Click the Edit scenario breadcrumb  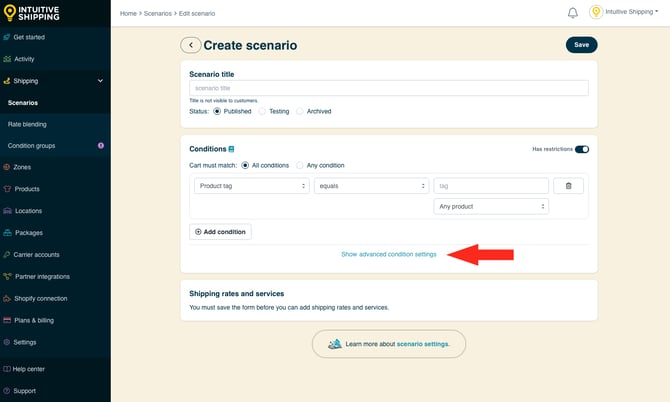point(197,14)
